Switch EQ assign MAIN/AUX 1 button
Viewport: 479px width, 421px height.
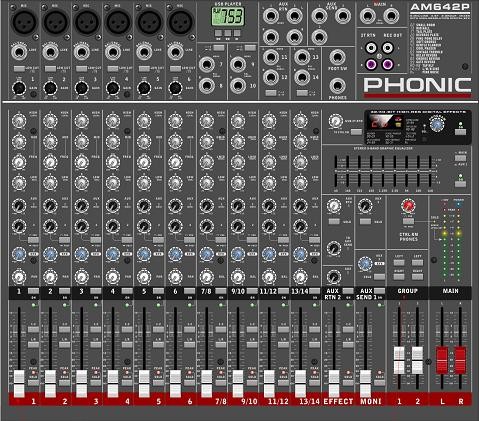(x=460, y=158)
